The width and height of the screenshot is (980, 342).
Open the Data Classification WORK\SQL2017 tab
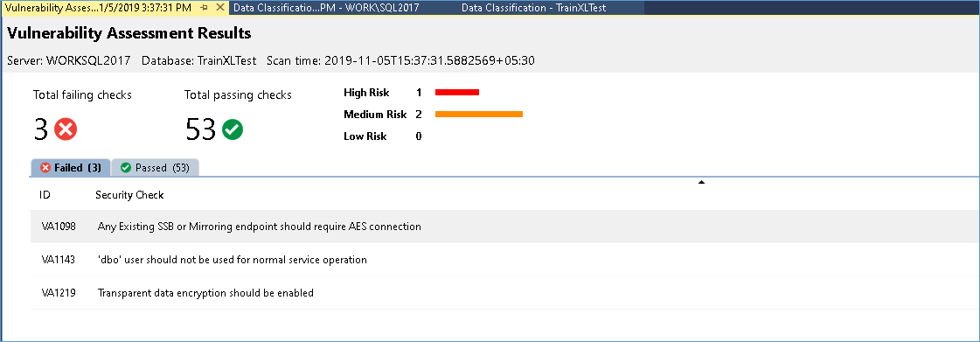point(325,8)
